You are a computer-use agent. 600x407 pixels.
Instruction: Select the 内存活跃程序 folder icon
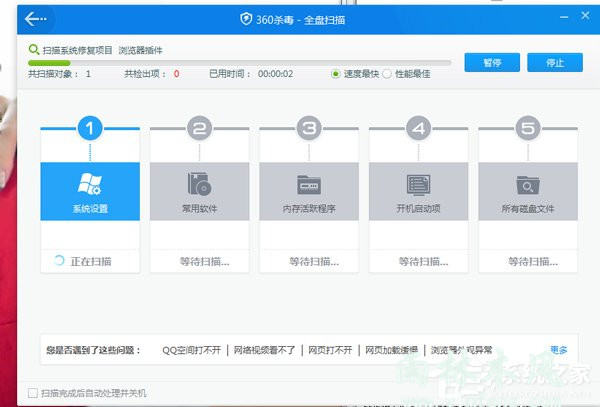pos(309,185)
